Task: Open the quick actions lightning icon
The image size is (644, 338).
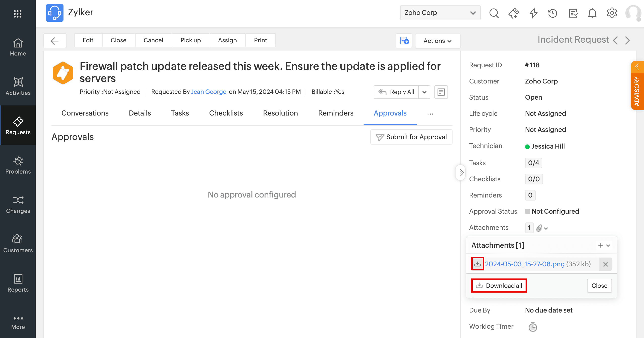Action: click(533, 13)
